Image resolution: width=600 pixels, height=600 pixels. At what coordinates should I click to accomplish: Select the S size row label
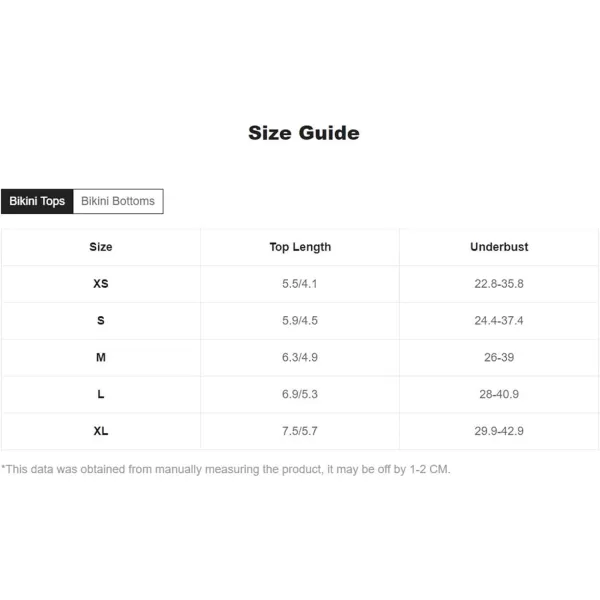pos(101,320)
